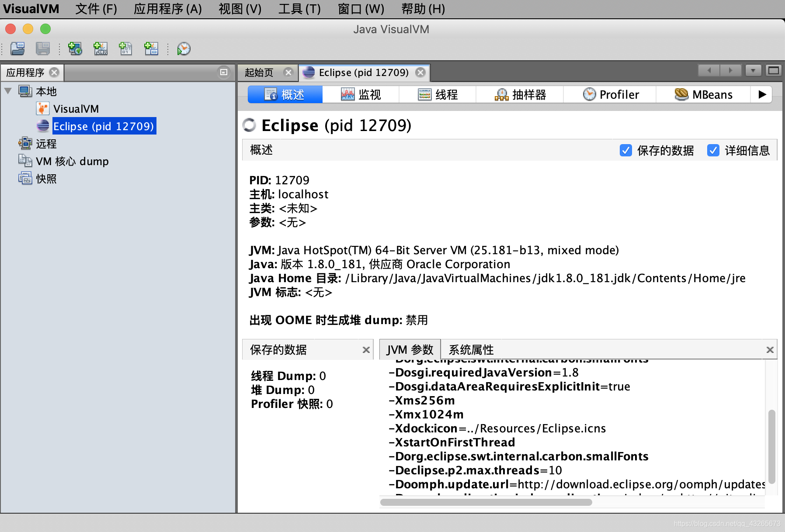Click the VisualVM app icon in tree

pyautogui.click(x=43, y=109)
